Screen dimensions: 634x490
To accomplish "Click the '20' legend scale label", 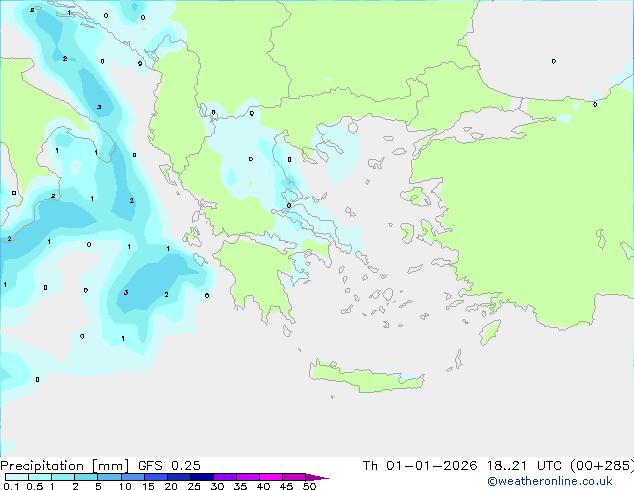I will [x=171, y=486].
